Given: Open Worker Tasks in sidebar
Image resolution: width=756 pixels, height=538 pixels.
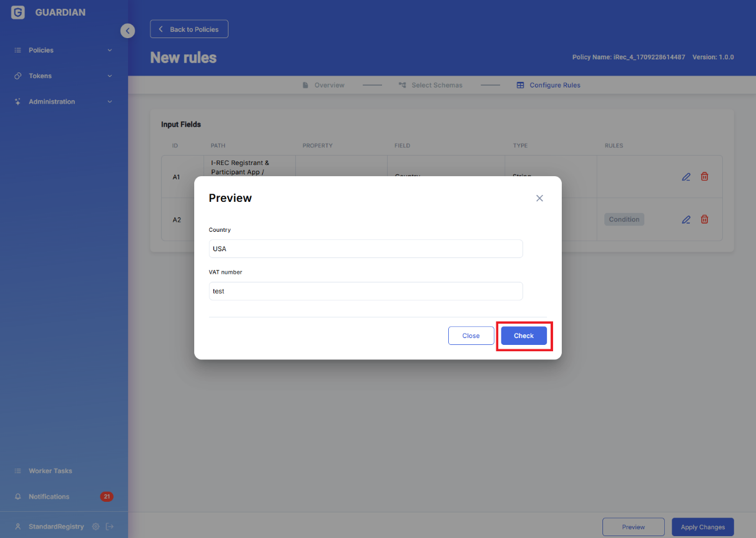Looking at the screenshot, I should pos(50,471).
